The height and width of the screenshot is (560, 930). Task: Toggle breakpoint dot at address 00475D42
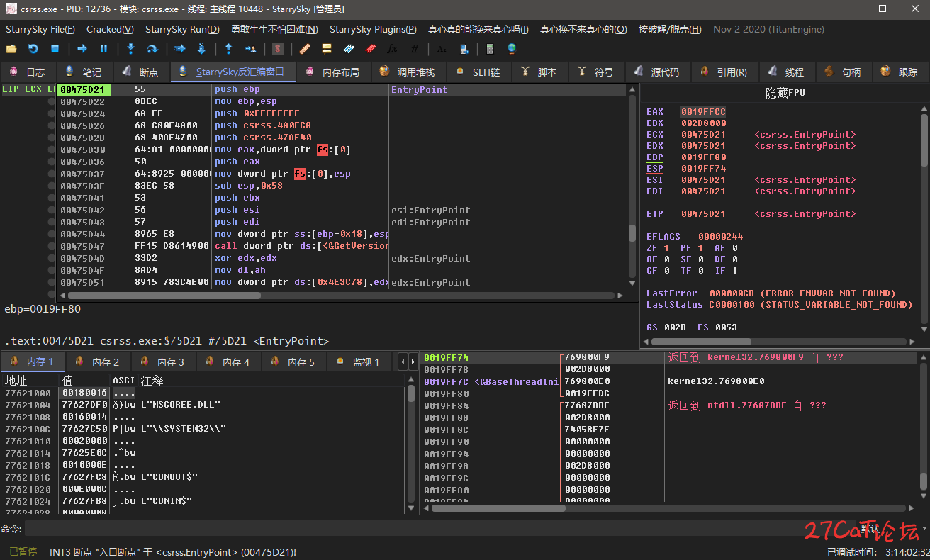(x=51, y=211)
